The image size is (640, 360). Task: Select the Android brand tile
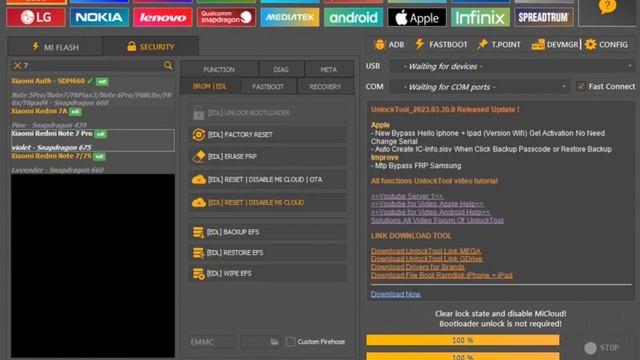click(x=353, y=17)
